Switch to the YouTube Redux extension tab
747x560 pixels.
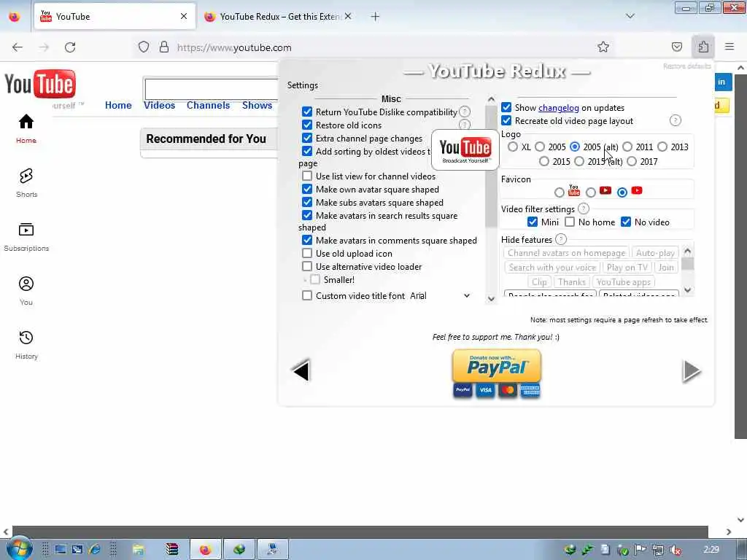tap(279, 17)
